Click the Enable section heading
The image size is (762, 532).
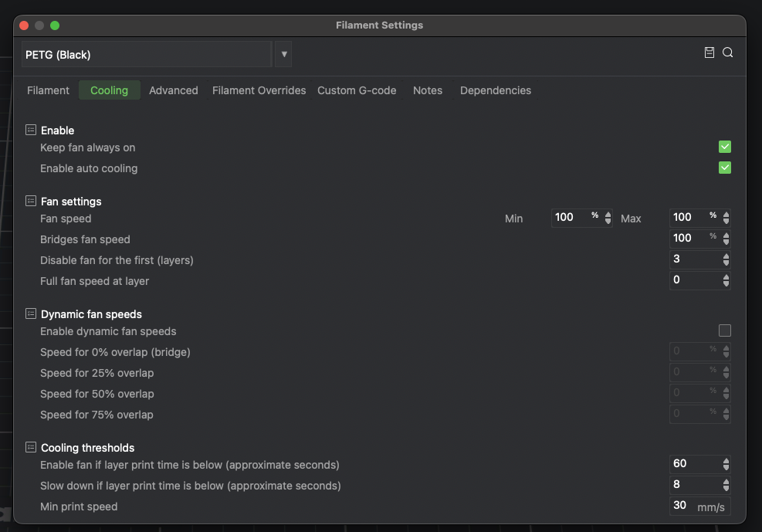[57, 130]
